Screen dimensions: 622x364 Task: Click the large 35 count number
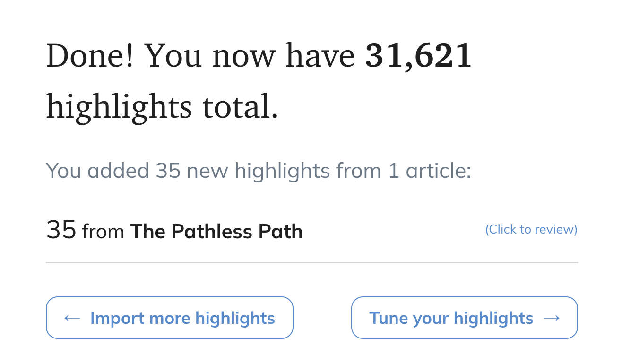pos(61,230)
